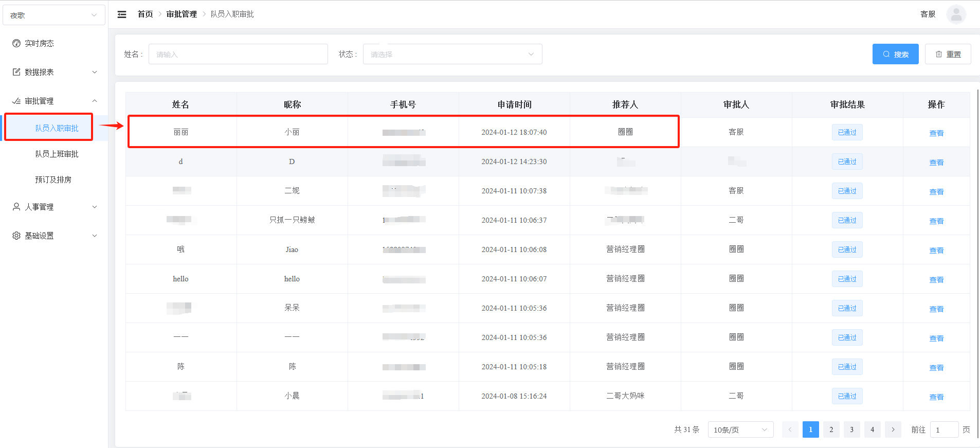Click 查看 for the Jiao row
The image size is (980, 448).
[x=936, y=250]
